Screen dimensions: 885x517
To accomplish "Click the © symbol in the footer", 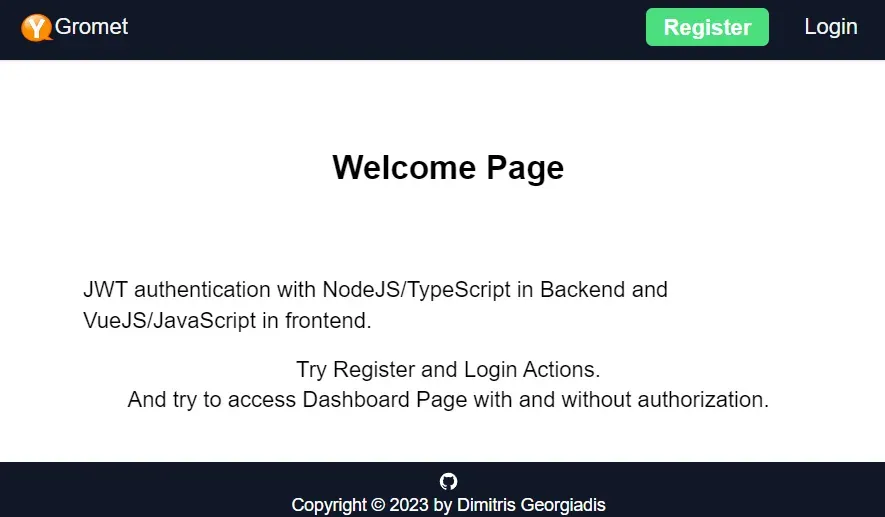I will point(378,505).
